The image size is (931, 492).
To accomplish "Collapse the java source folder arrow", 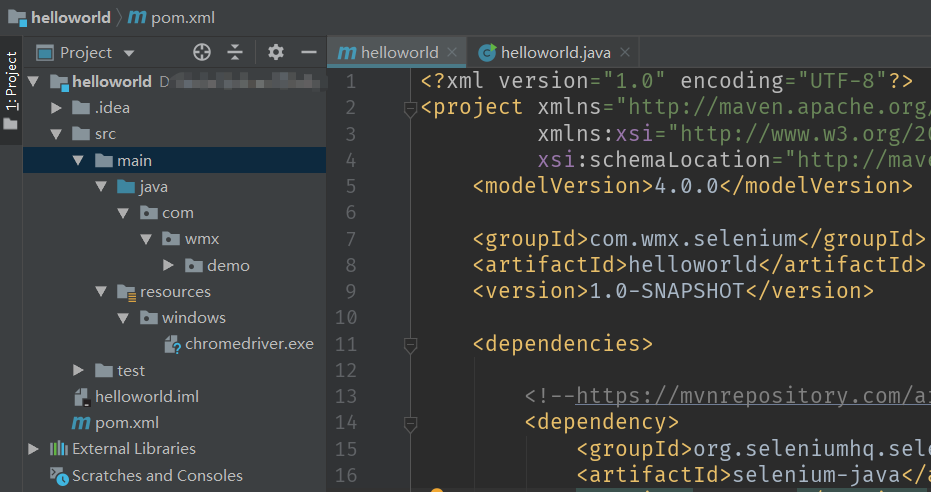I will (101, 187).
